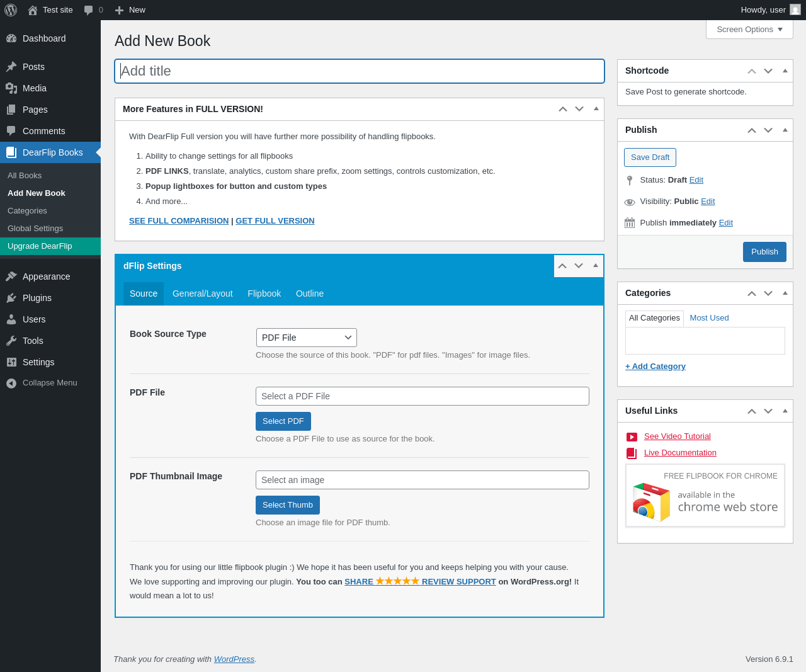
Task: Open the GET FULL VERSION link
Action: click(x=275, y=221)
